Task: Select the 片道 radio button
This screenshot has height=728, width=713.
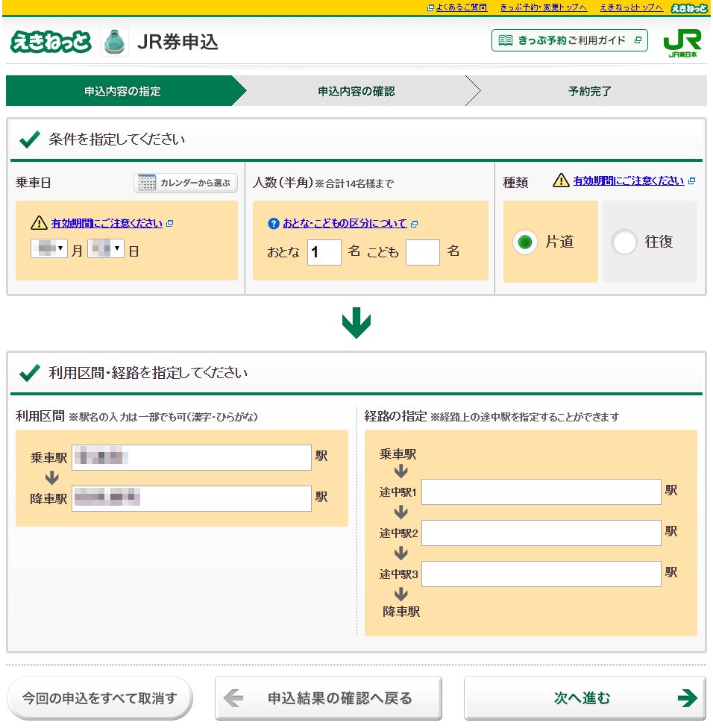Action: pos(525,242)
